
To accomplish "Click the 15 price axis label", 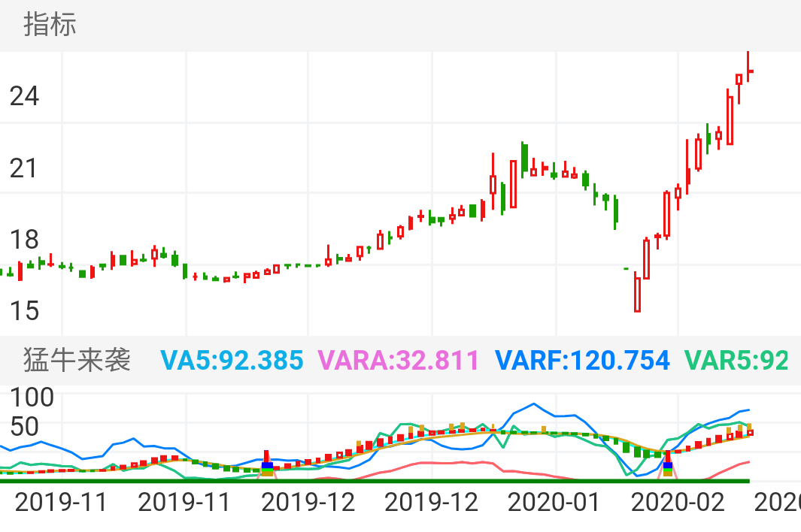I will [x=24, y=311].
